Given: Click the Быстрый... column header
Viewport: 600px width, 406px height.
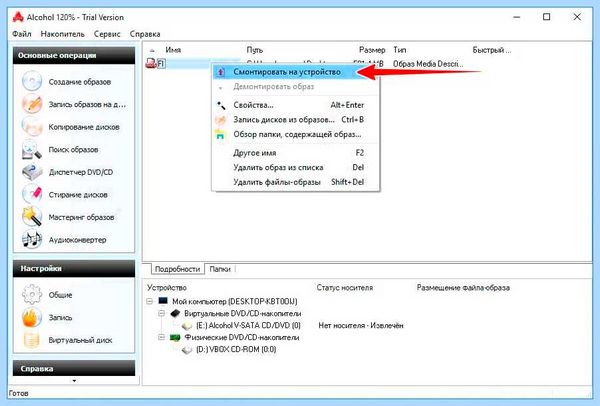Looking at the screenshot, I should [491, 50].
